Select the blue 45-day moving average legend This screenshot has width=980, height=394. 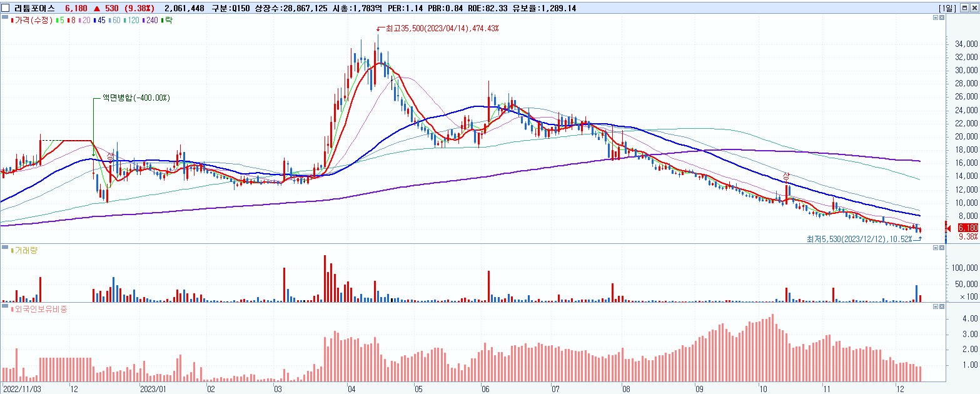pyautogui.click(x=98, y=21)
